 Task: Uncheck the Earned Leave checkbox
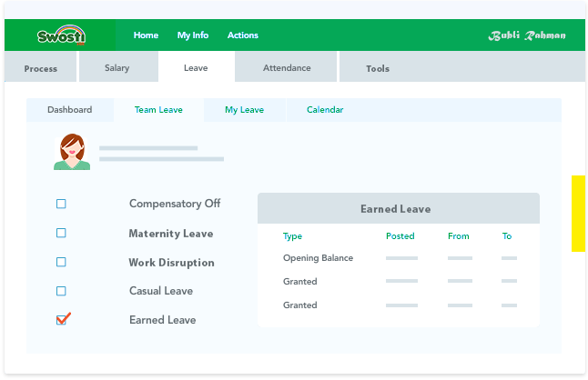[x=62, y=319]
